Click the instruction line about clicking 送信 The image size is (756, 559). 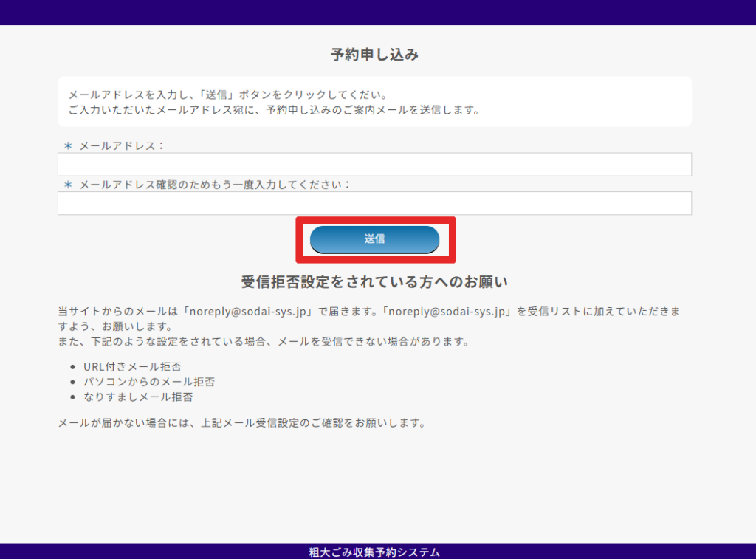(x=227, y=95)
